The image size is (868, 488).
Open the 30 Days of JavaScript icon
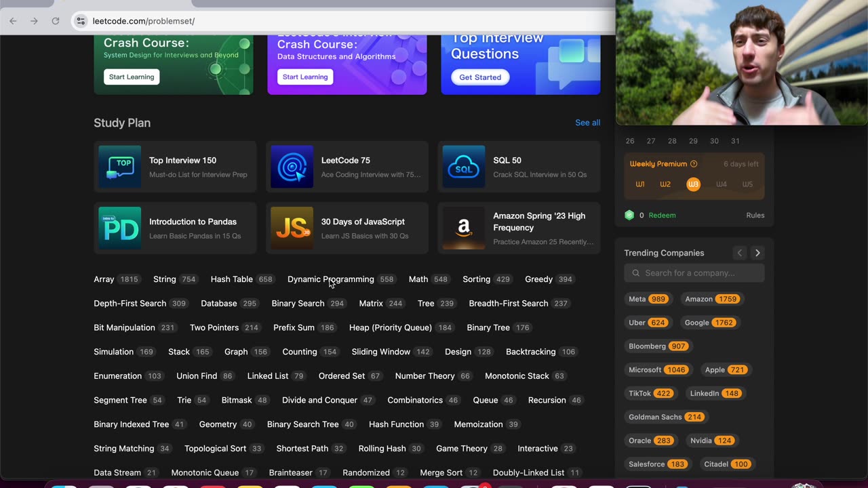[292, 228]
